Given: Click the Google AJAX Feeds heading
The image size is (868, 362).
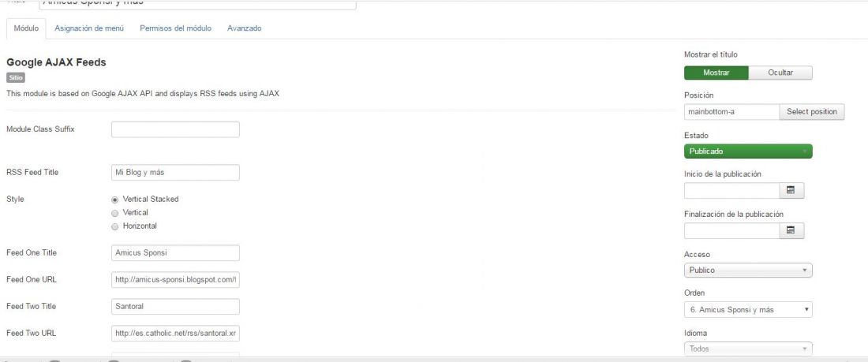Looking at the screenshot, I should point(56,62).
